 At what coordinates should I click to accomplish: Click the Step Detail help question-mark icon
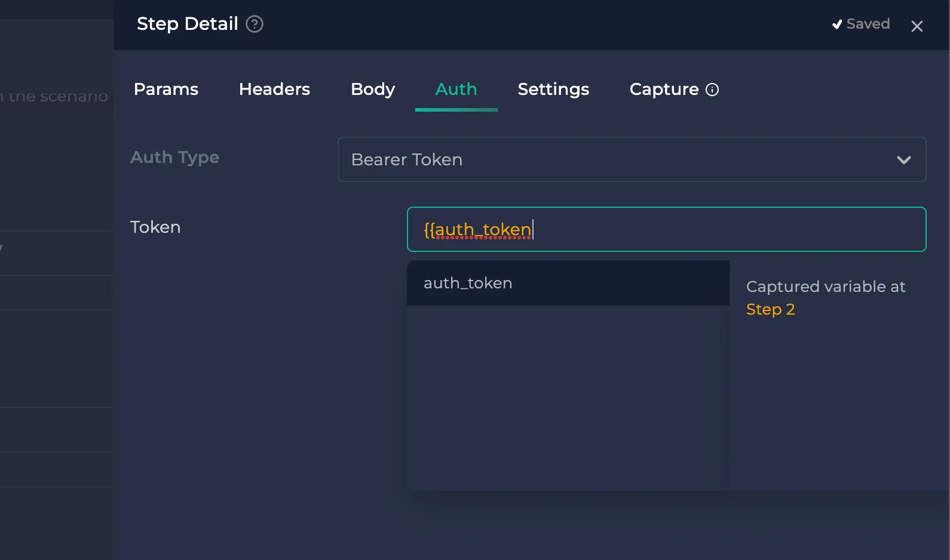(x=255, y=24)
